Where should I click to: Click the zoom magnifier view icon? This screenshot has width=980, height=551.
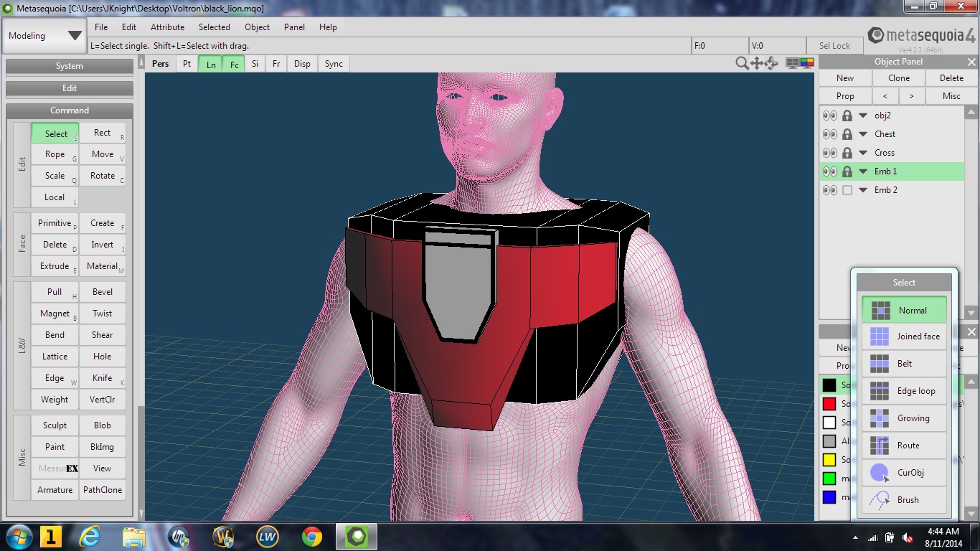(742, 63)
